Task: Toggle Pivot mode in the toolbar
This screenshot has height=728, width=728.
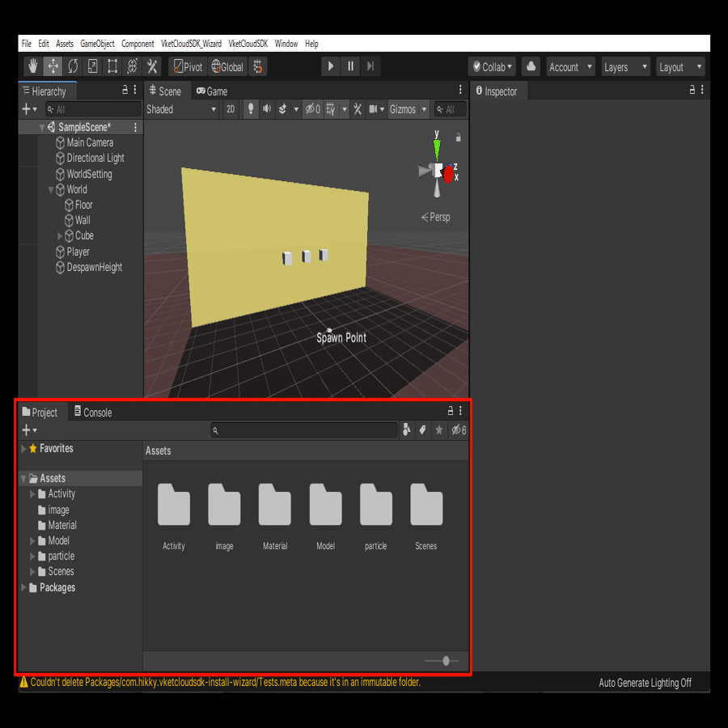Action: pos(187,66)
